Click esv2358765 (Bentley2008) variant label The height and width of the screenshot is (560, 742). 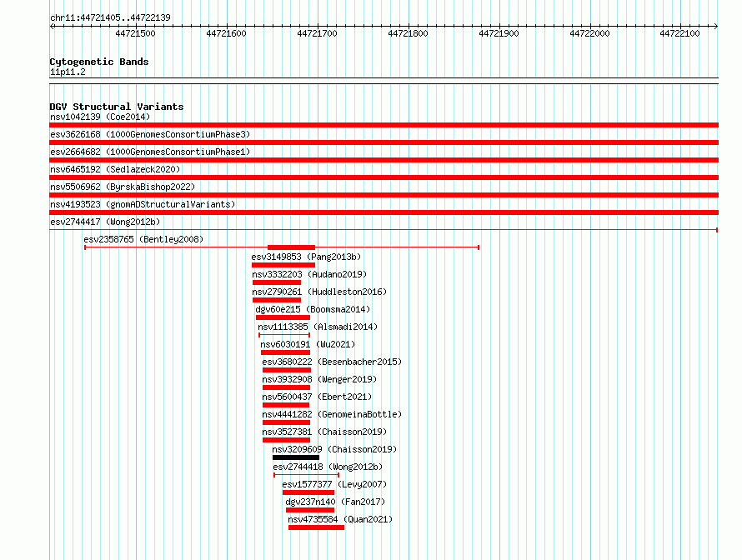[143, 239]
